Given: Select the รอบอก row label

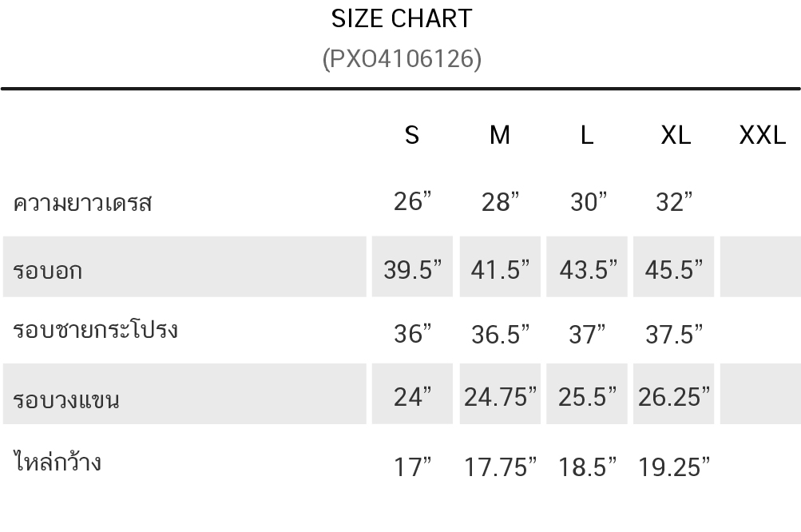Looking at the screenshot, I should (x=47, y=270).
